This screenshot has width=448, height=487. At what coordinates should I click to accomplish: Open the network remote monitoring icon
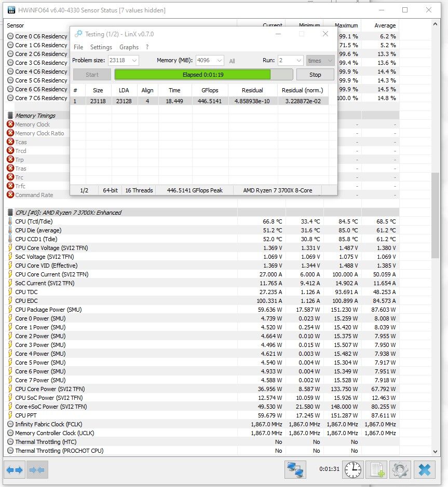(x=295, y=470)
